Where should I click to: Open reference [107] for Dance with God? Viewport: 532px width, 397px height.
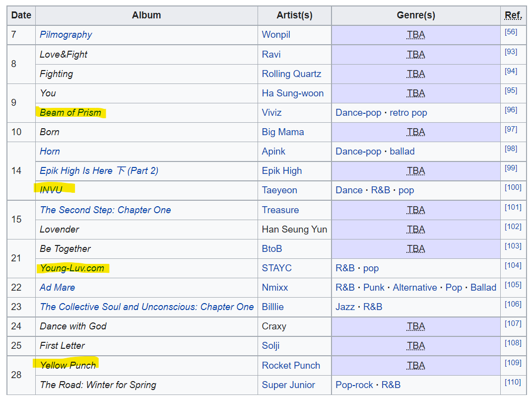513,323
